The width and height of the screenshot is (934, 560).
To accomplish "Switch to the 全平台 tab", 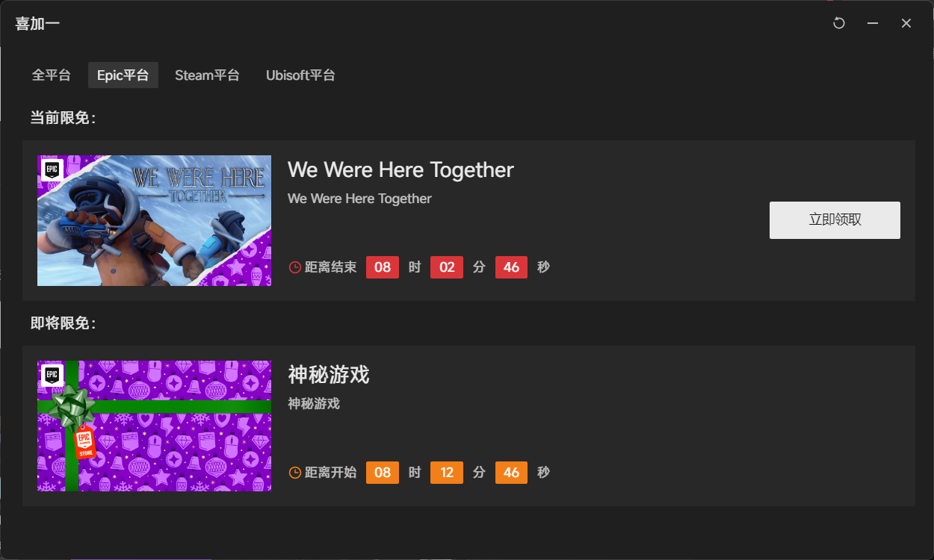I will [x=52, y=75].
